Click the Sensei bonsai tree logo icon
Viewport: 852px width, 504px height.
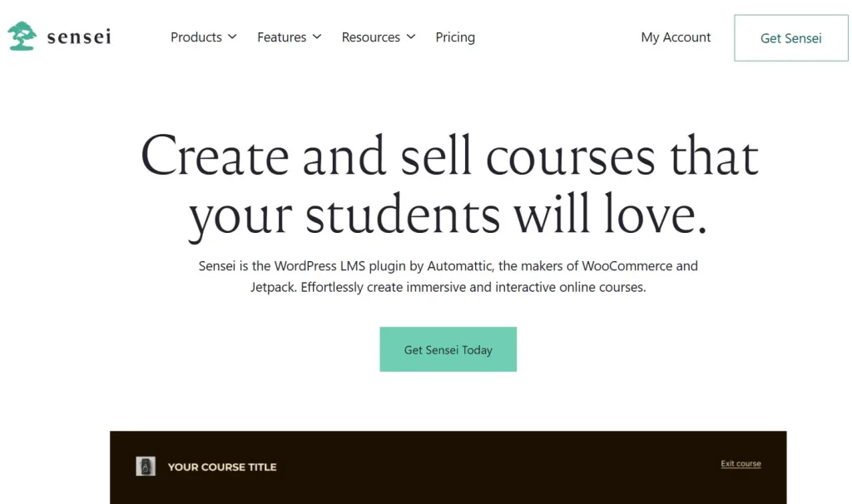coord(22,37)
